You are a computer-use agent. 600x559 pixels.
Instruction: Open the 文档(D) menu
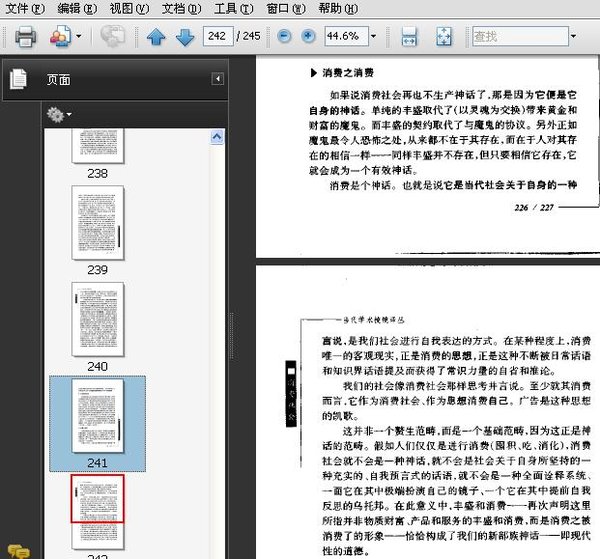coord(181,8)
